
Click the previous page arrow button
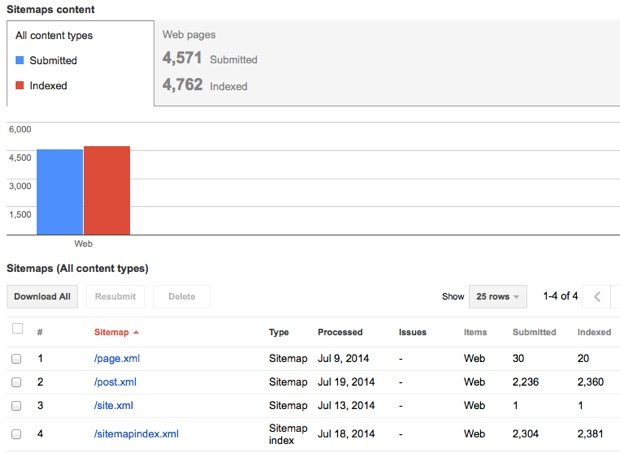tap(598, 297)
